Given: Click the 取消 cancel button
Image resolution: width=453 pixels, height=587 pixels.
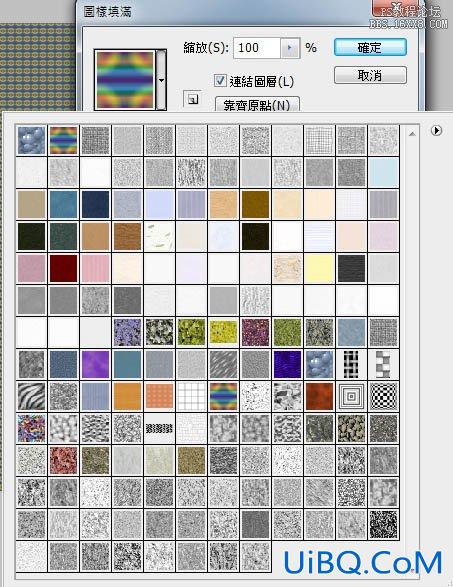Looking at the screenshot, I should pyautogui.click(x=370, y=75).
